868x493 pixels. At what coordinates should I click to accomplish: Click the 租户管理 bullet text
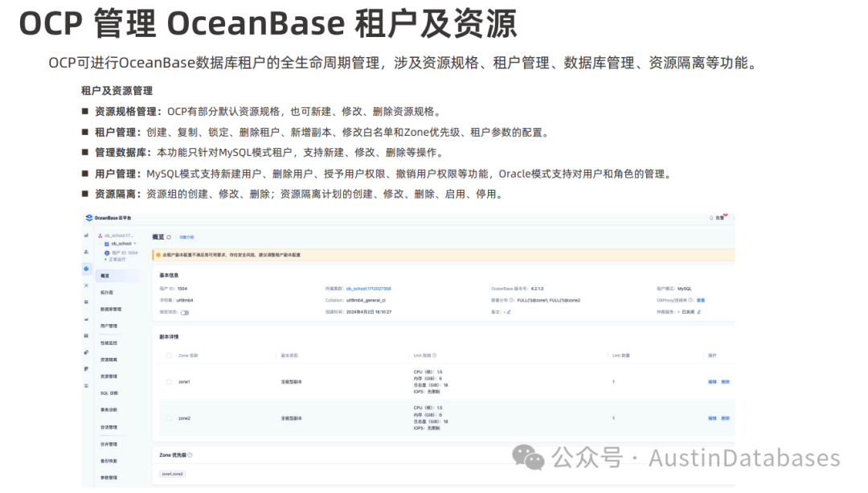coord(321,133)
